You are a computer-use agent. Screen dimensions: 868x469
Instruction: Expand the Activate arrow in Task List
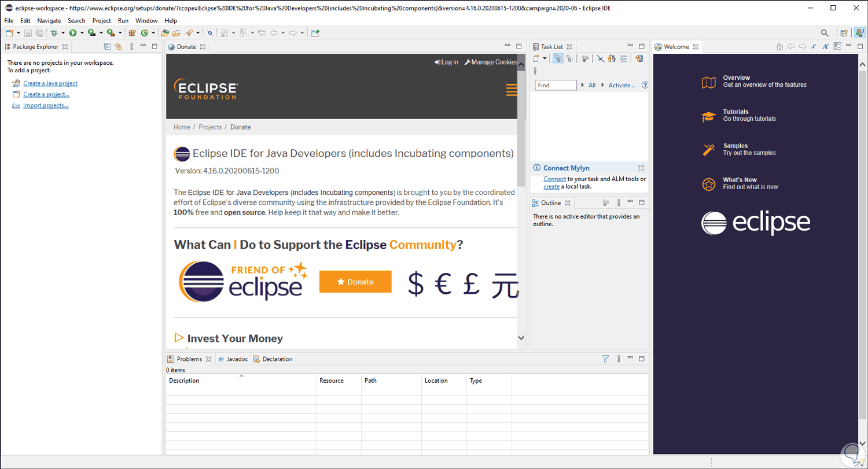pos(602,85)
